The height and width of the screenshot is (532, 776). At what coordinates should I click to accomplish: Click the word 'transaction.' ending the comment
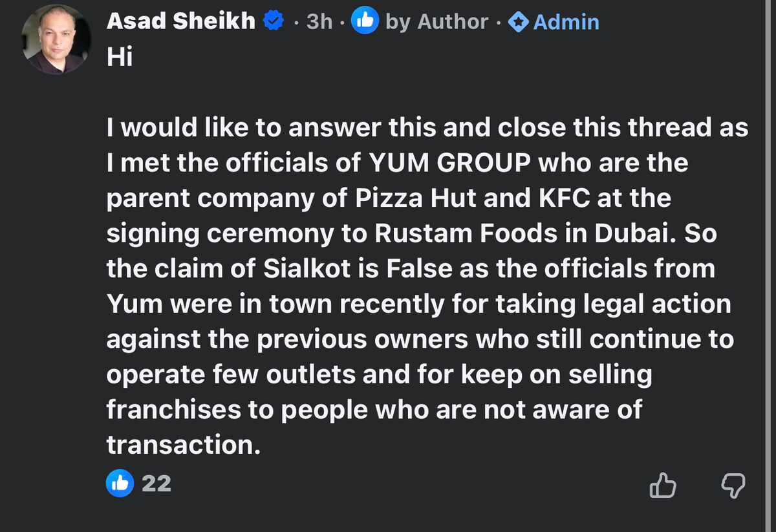184,444
